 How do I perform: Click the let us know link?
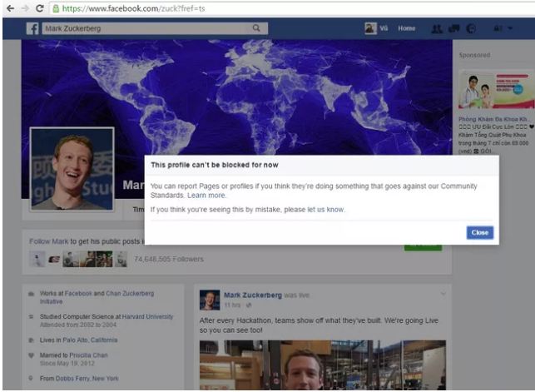[326, 210]
